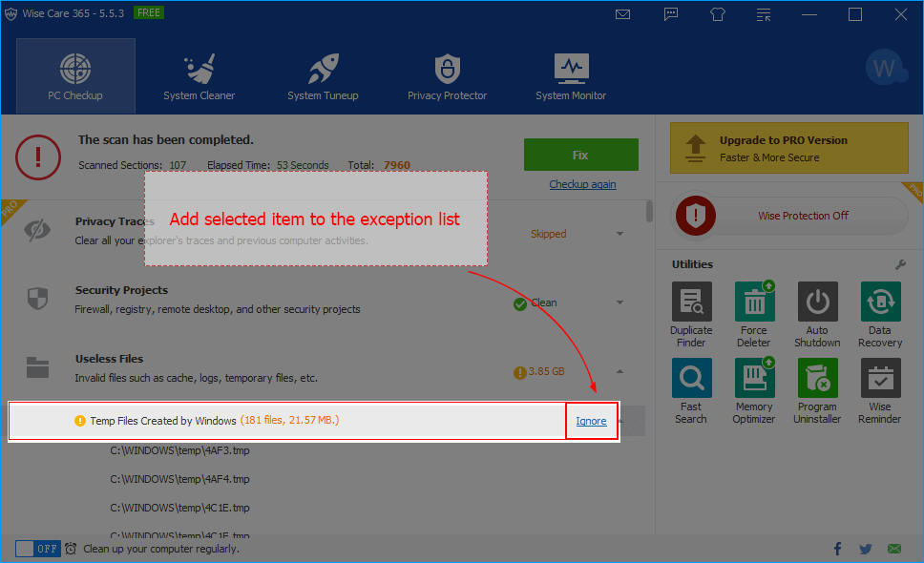Click the scan results vertical scrollbar

[x=650, y=210]
